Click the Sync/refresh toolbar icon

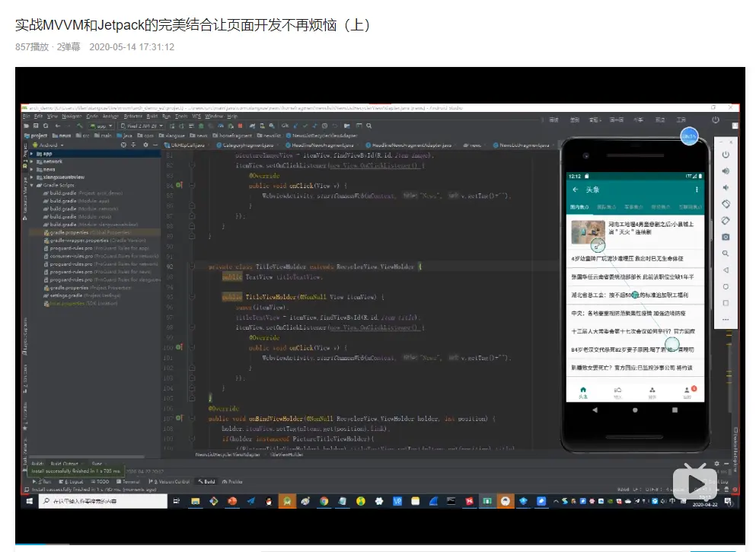(x=46, y=126)
